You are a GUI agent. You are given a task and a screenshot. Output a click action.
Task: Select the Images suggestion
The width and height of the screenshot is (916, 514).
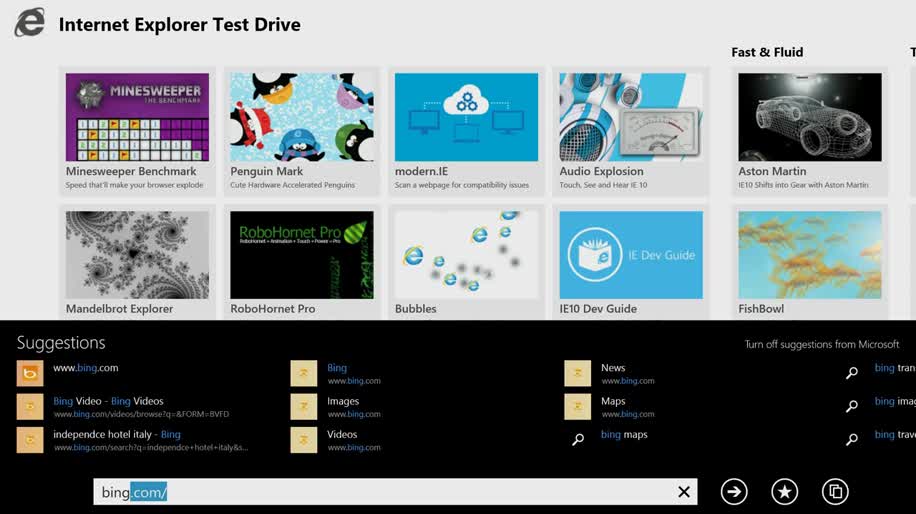pyautogui.click(x=354, y=407)
